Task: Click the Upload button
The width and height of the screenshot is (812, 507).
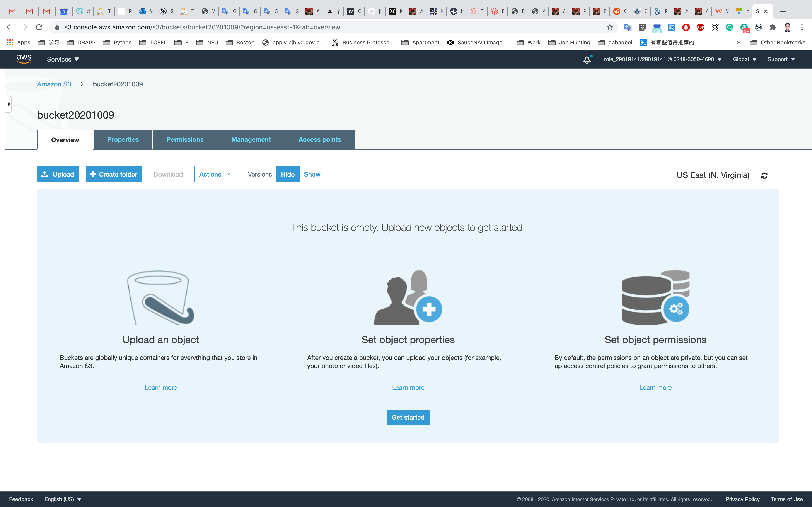Action: (x=58, y=174)
